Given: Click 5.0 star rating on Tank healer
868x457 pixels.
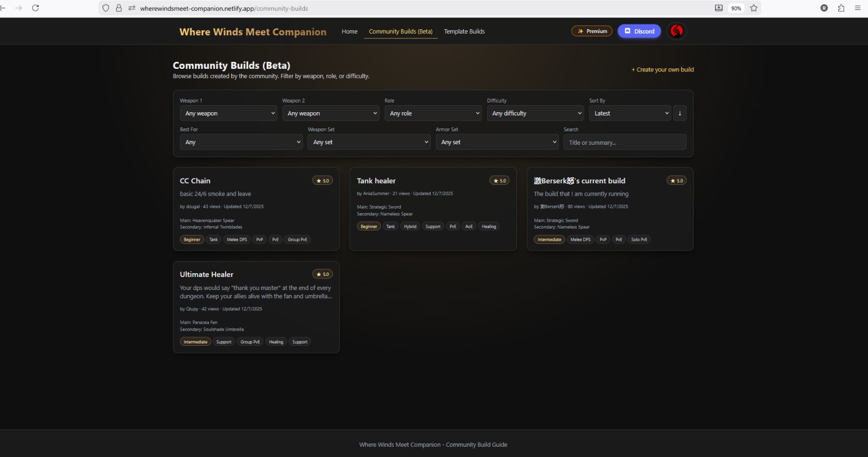Looking at the screenshot, I should point(499,181).
